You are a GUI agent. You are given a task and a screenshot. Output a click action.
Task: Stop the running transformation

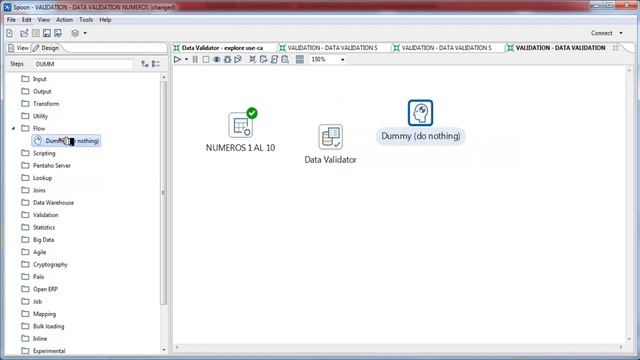click(x=206, y=60)
